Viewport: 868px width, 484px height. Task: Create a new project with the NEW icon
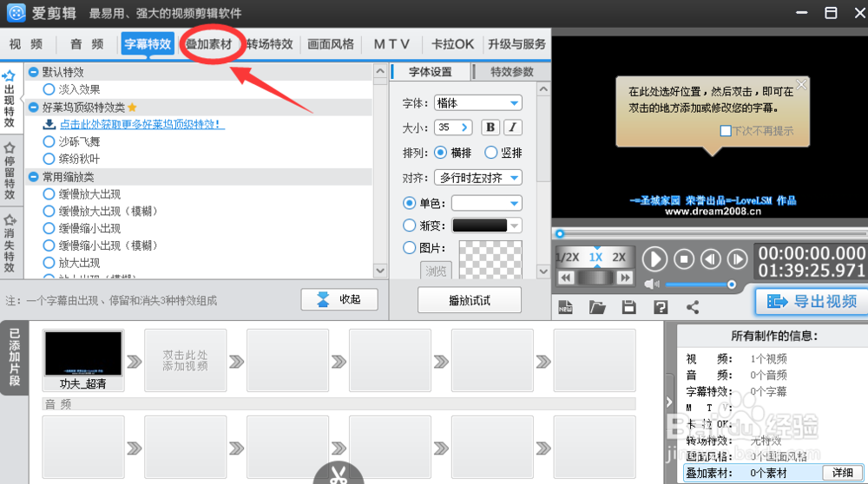pyautogui.click(x=565, y=307)
